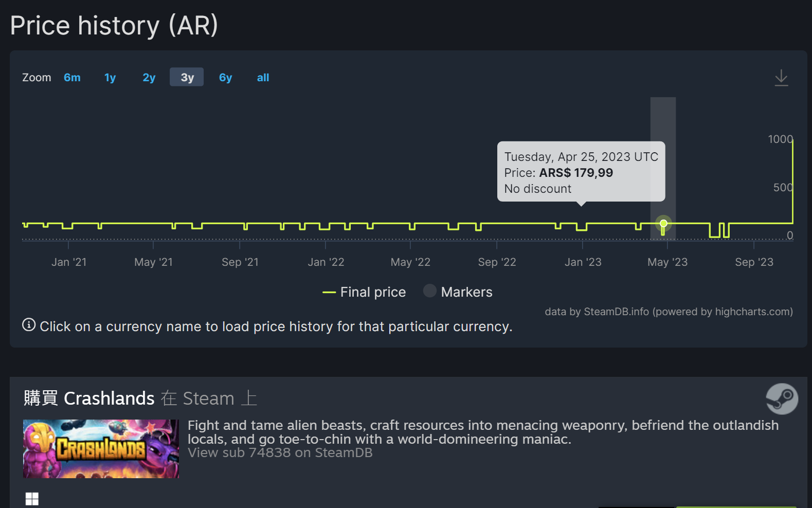Viewport: 812px width, 508px height.
Task: Toggle the Markers legend item
Action: pyautogui.click(x=458, y=292)
